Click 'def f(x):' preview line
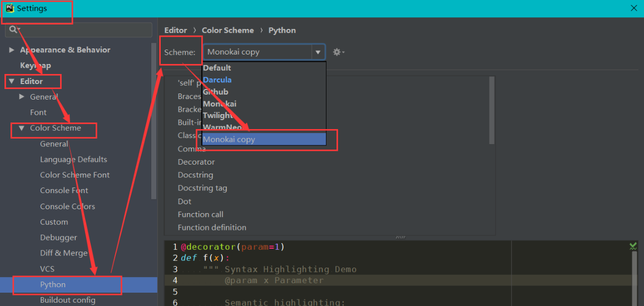The image size is (644, 306). click(x=205, y=258)
